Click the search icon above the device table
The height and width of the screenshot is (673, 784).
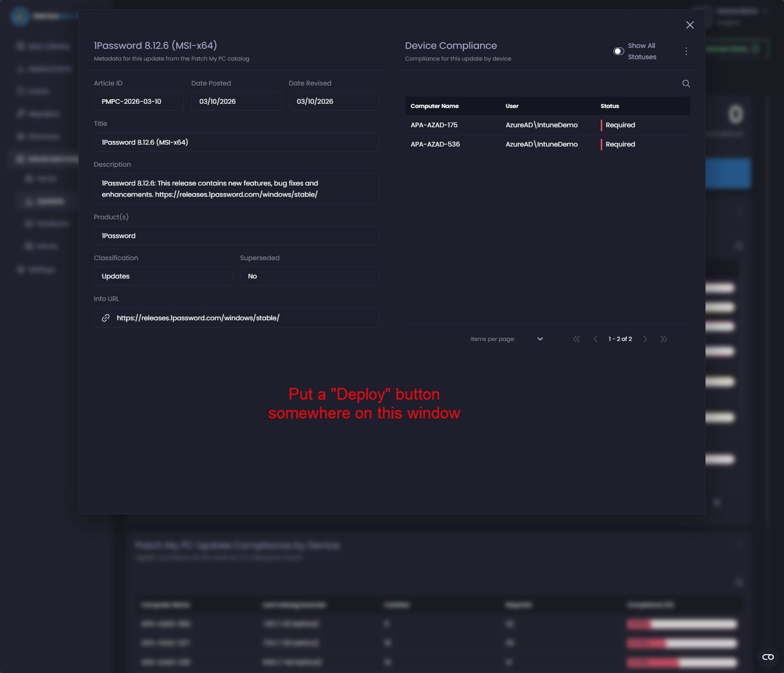[686, 84]
